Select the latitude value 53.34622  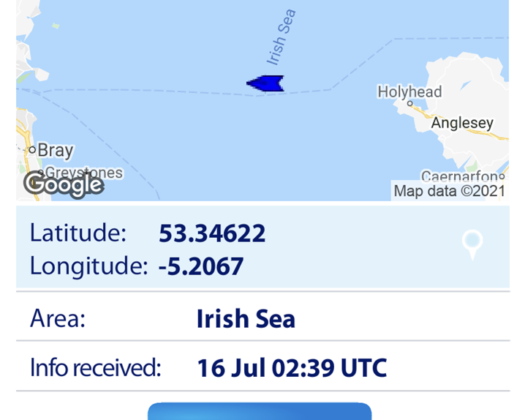click(212, 233)
